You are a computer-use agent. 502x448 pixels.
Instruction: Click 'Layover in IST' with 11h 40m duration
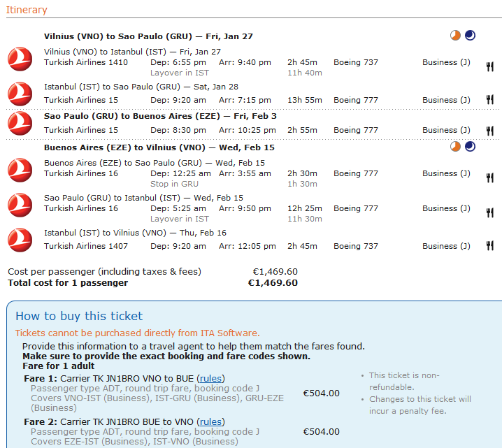[x=180, y=73]
